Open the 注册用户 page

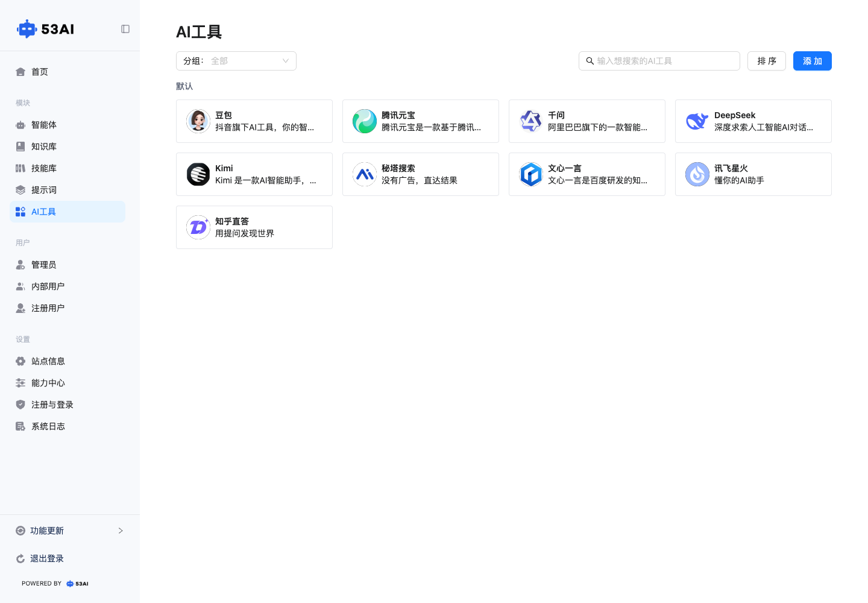[x=68, y=308]
